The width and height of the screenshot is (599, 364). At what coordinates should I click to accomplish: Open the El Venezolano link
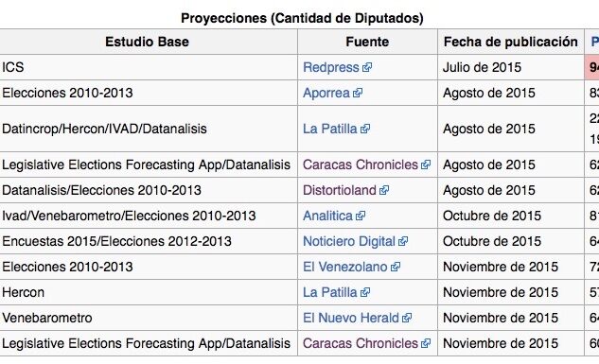click(x=345, y=267)
